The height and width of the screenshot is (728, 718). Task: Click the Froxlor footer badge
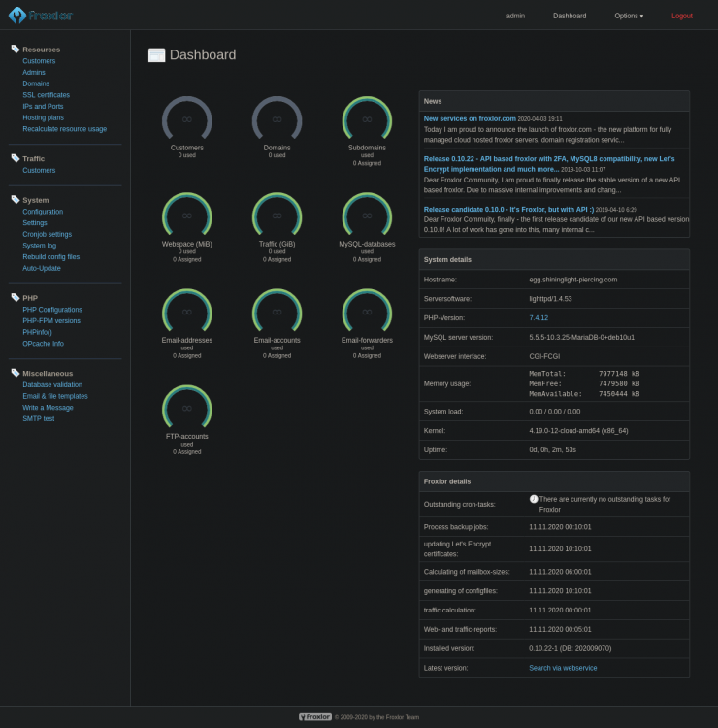[315, 717]
